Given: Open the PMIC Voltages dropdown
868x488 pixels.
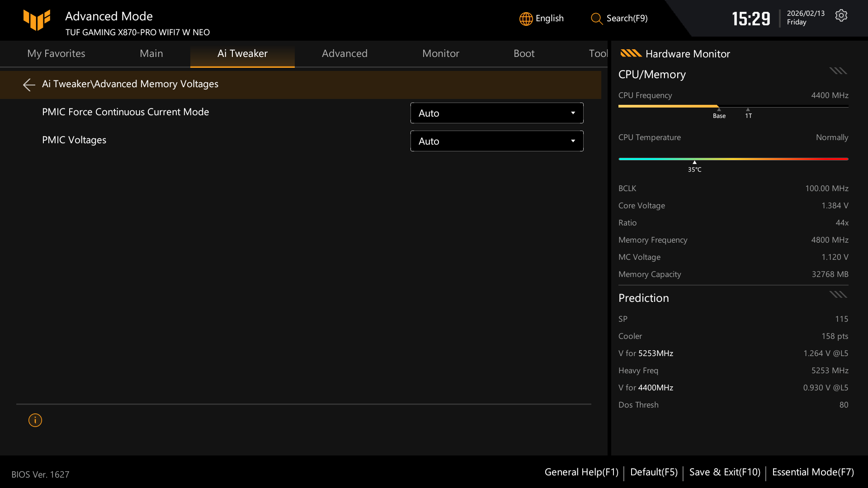Looking at the screenshot, I should coord(496,141).
